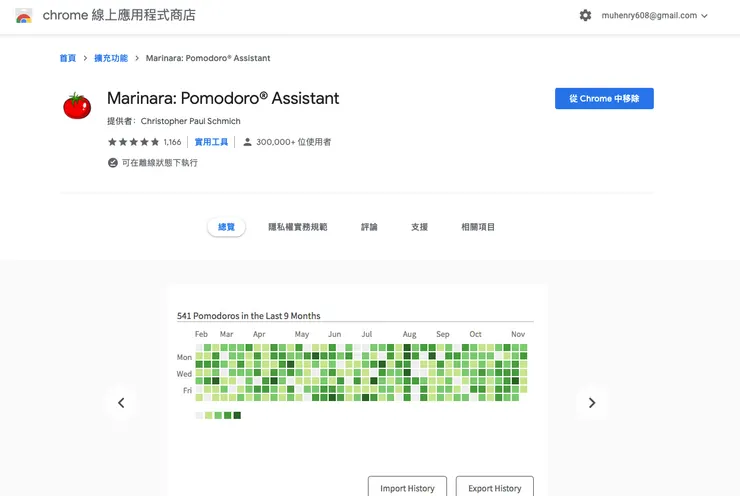This screenshot has width=740, height=496.
Task: Open the 擴充功能 breadcrumb link
Action: pyautogui.click(x=111, y=58)
